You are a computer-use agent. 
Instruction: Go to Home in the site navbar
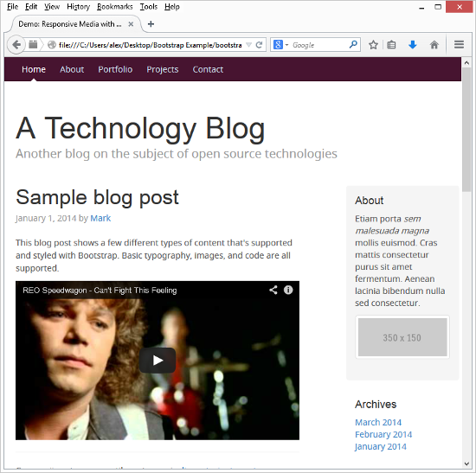point(34,69)
